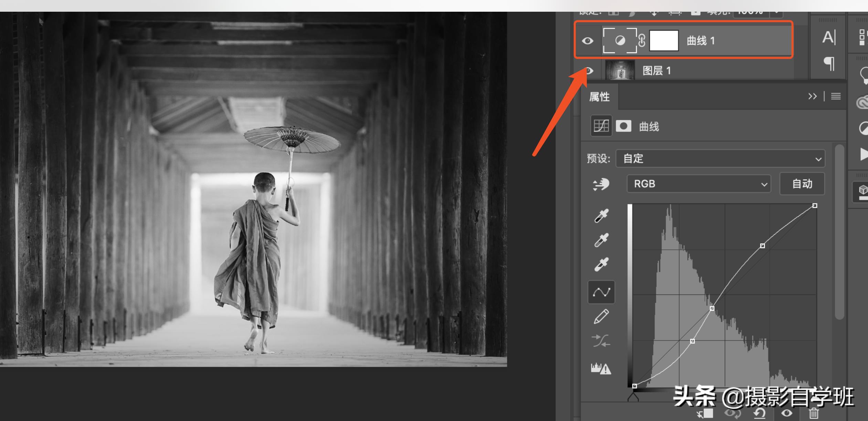The height and width of the screenshot is (421, 868).
Task: Click the histogram clipping warning icon
Action: coord(601,369)
